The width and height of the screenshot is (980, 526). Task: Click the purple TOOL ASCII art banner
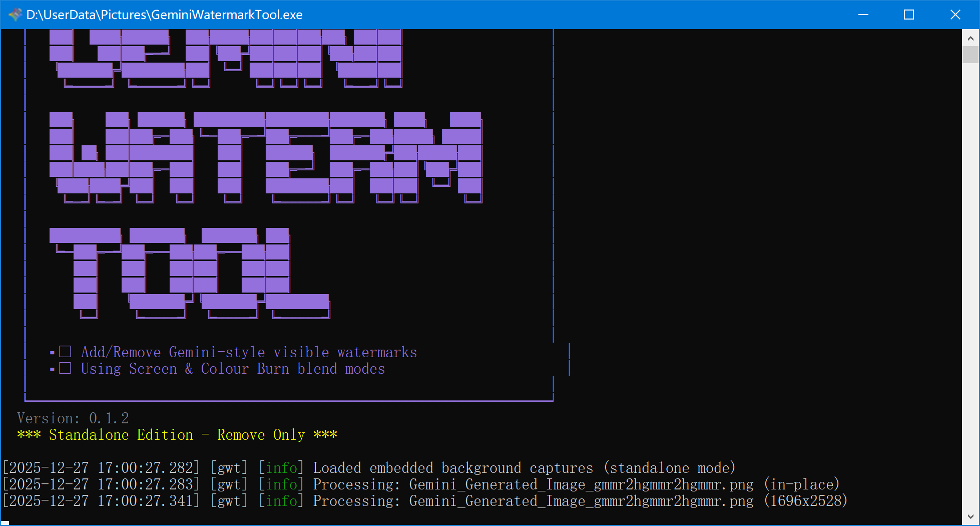pyautogui.click(x=189, y=273)
